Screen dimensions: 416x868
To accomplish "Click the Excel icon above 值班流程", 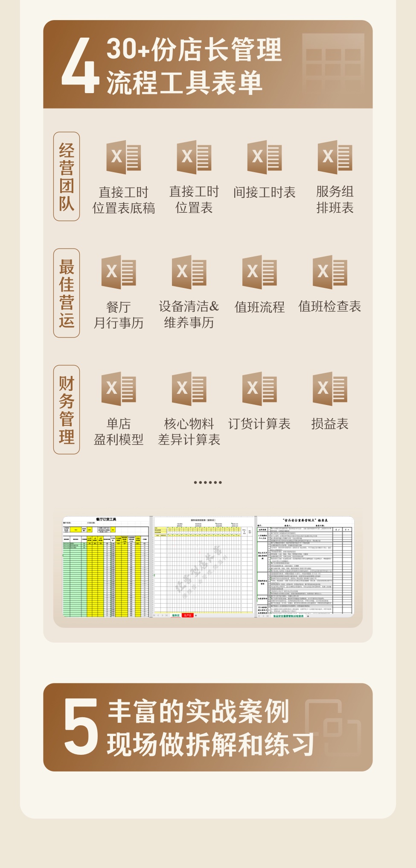I will coord(259,272).
